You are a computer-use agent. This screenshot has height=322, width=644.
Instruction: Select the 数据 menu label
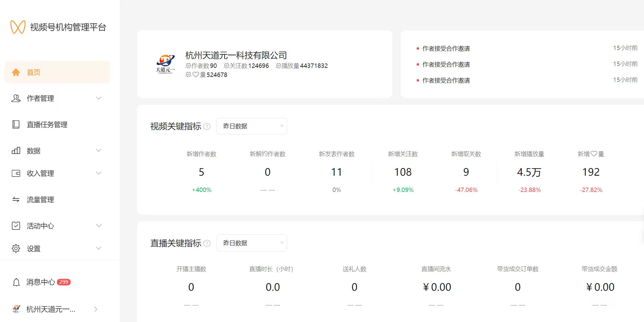pos(33,151)
